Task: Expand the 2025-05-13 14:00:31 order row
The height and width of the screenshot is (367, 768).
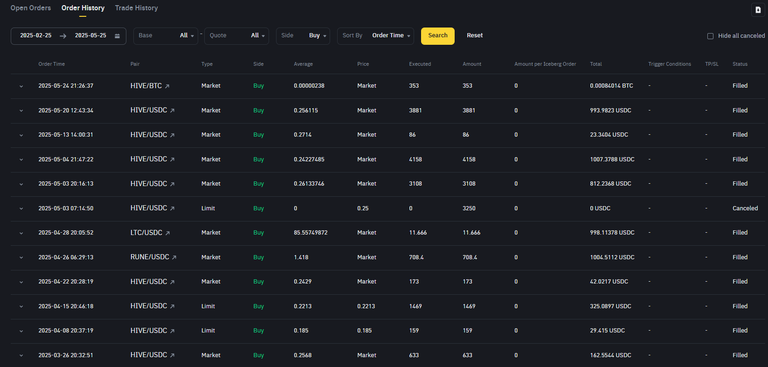Action: point(21,135)
